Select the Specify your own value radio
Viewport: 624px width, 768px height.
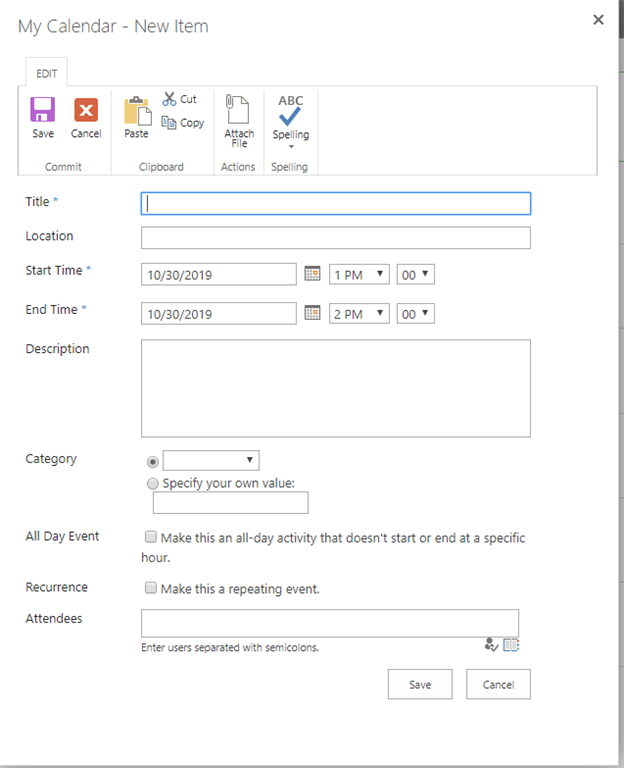pyautogui.click(x=153, y=483)
